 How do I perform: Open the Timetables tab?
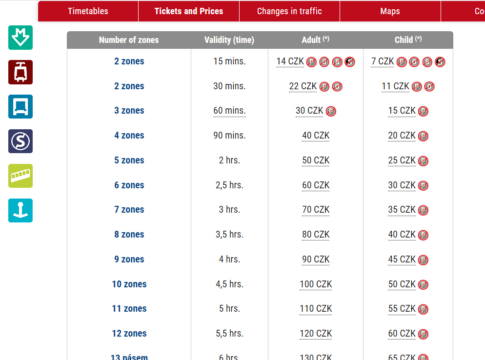point(88,11)
